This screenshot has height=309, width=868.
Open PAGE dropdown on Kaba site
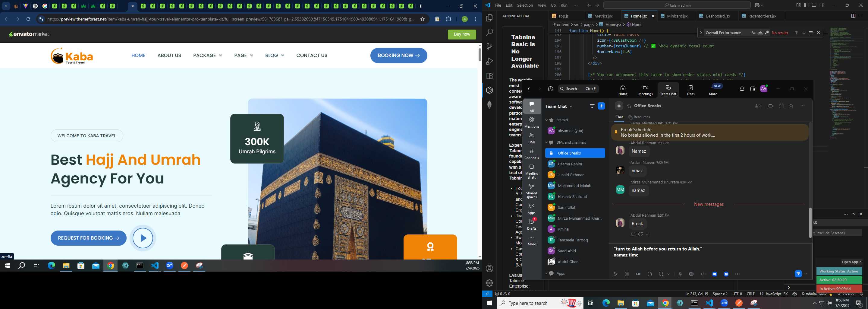coord(244,55)
